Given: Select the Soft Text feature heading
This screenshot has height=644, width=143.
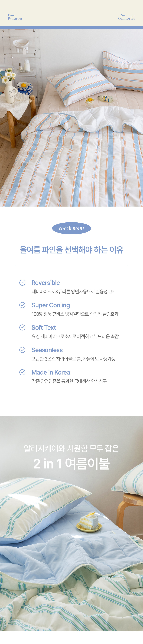Looking at the screenshot, I should tap(44, 327).
